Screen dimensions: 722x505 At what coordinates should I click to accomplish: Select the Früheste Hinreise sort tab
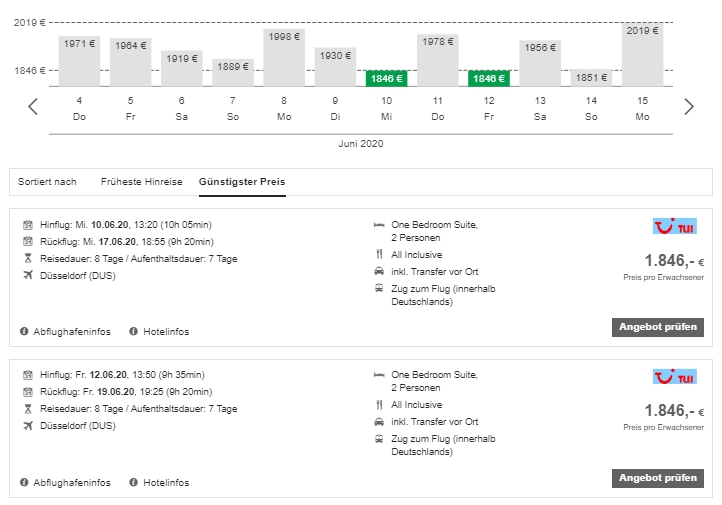click(x=141, y=182)
